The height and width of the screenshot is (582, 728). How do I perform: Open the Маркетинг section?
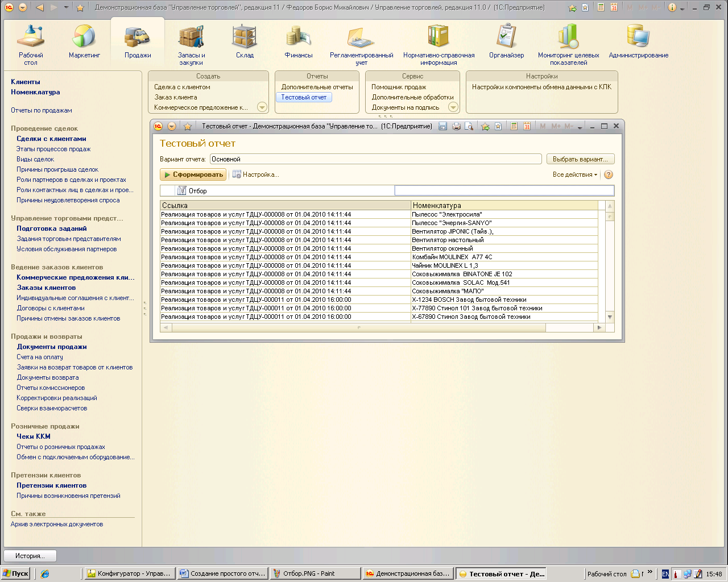click(84, 42)
